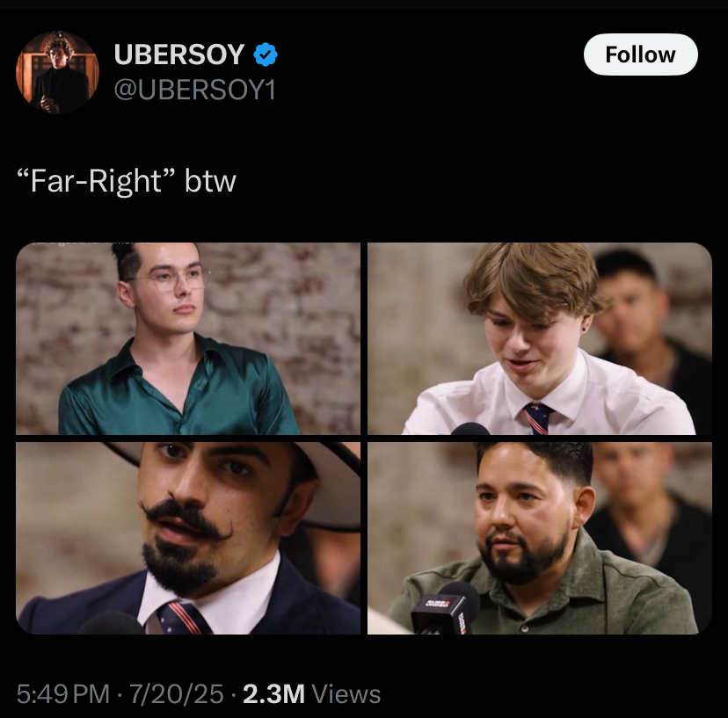This screenshot has width=728, height=718.
Task: Click the Follow button
Action: click(x=640, y=54)
